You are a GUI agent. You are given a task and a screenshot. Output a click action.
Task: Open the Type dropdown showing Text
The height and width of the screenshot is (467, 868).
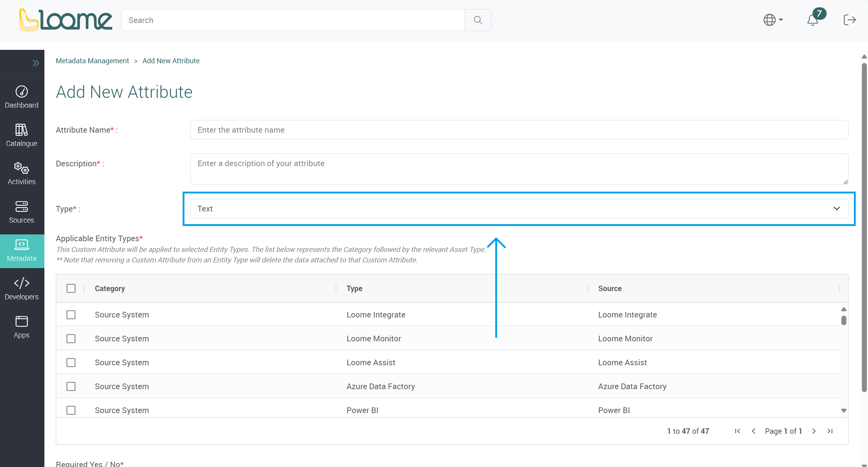click(519, 208)
